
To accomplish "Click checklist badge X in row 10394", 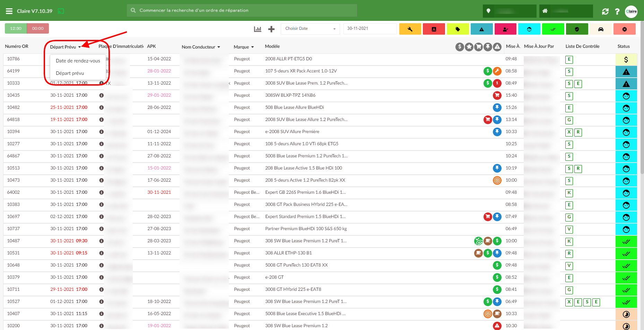I will coord(569,132).
